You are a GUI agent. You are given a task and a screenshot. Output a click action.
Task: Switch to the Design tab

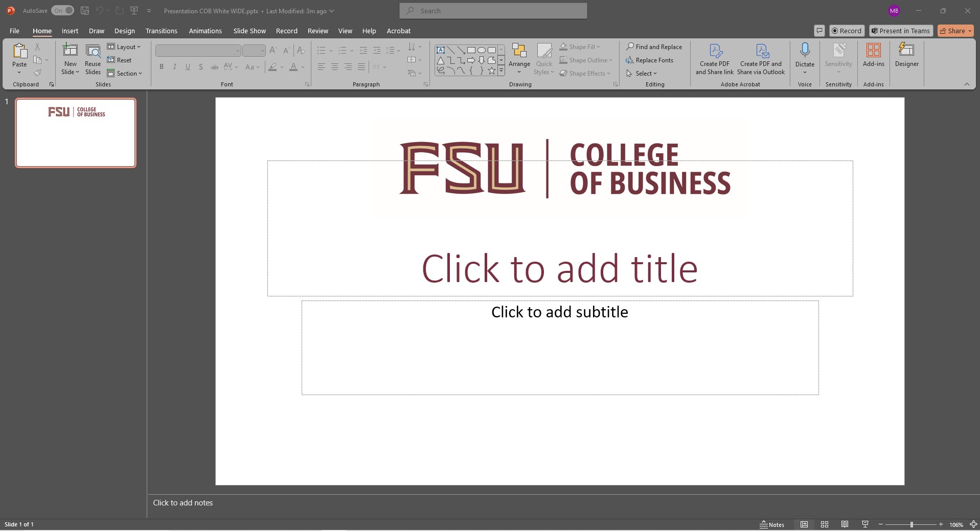[x=124, y=31]
